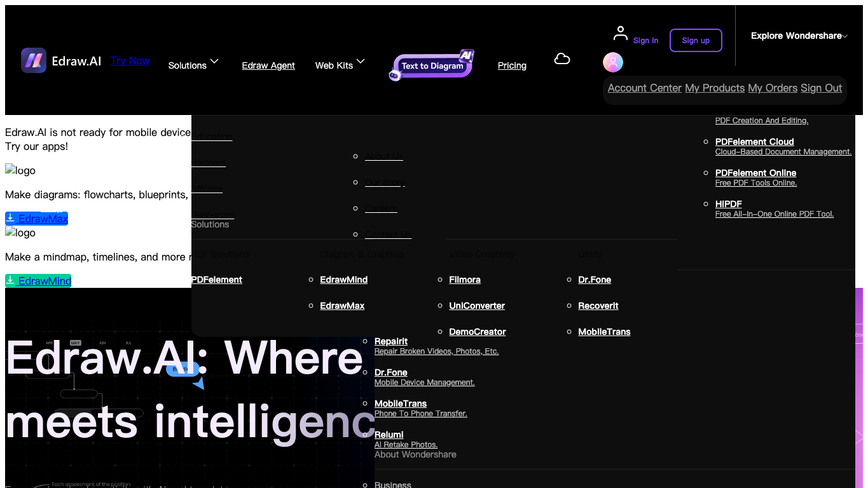The image size is (868, 488).
Task: Click the person icon beside Sign In
Action: coord(621,33)
